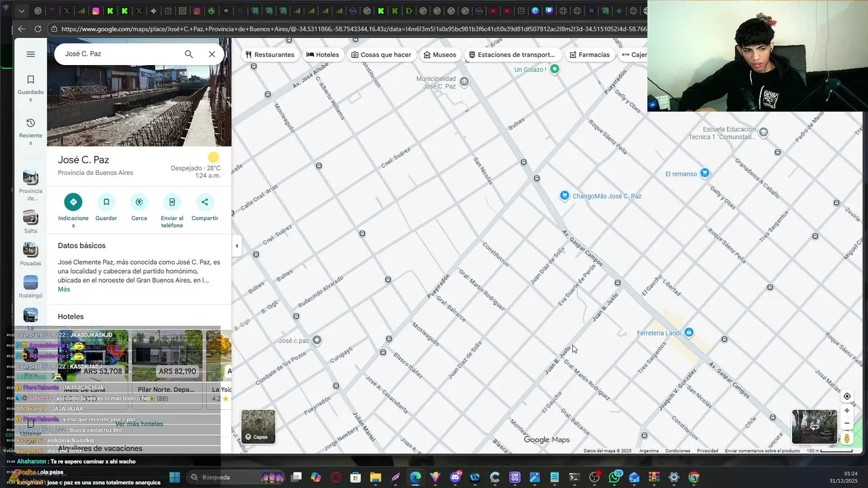Reload the page in browser

tap(37, 29)
